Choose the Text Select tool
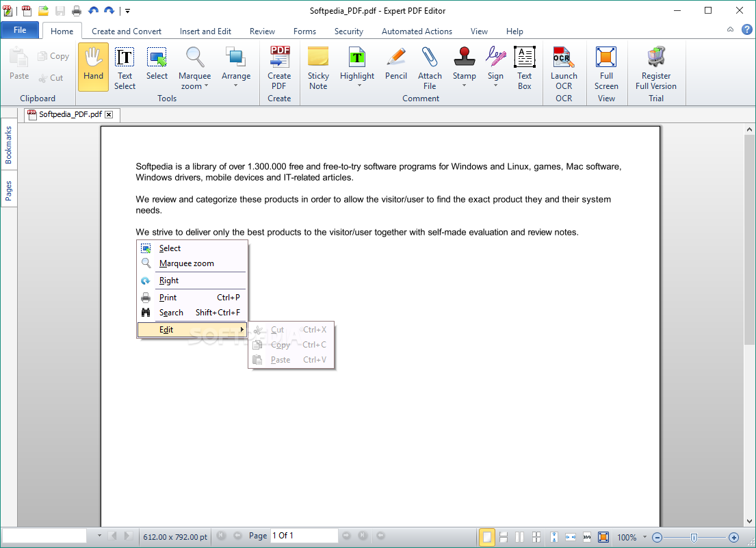Viewport: 756px width, 548px height. pos(125,67)
